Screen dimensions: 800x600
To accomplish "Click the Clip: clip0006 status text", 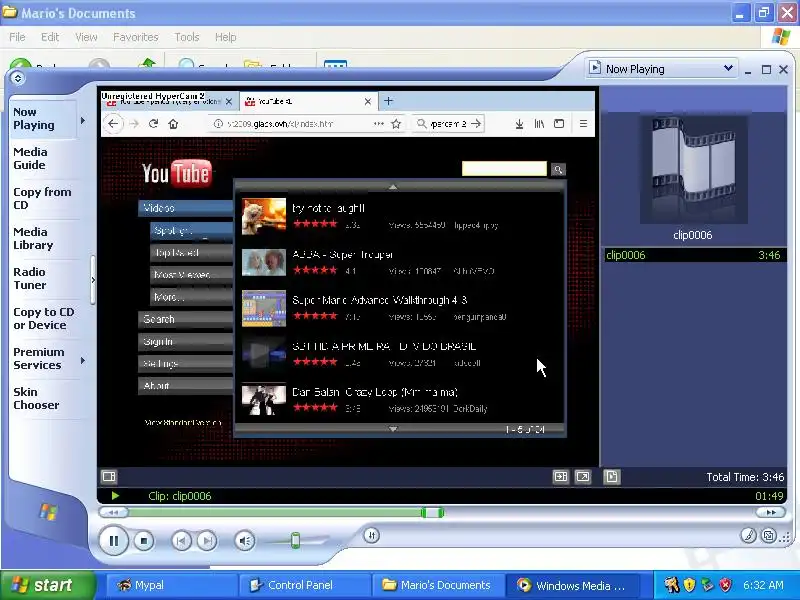I will 180,496.
